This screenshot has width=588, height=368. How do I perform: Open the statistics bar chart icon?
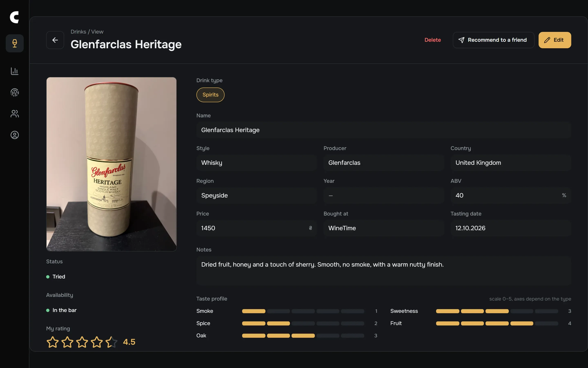point(14,71)
